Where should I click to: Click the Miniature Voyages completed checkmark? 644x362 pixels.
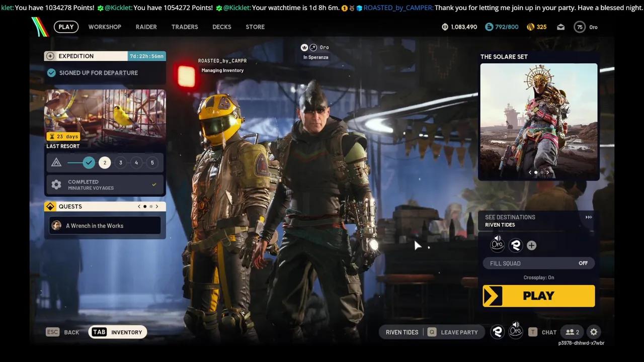click(x=154, y=185)
